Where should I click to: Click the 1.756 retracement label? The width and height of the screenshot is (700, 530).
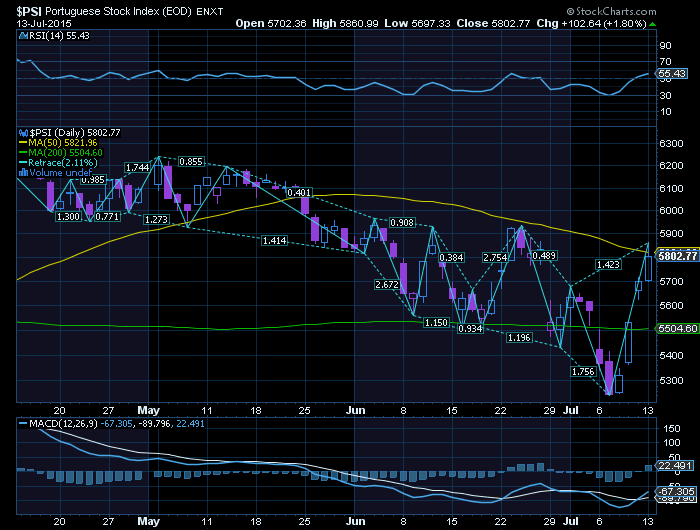[x=583, y=371]
